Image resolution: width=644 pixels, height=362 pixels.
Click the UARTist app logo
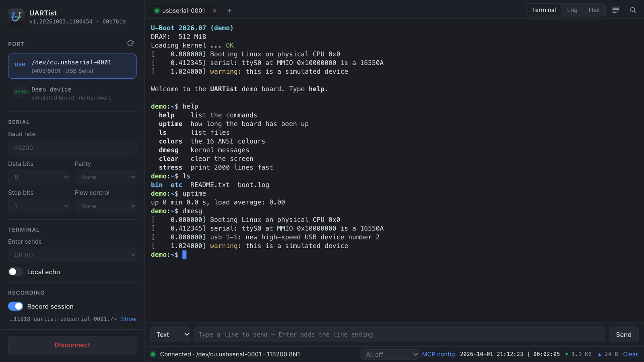point(16,16)
